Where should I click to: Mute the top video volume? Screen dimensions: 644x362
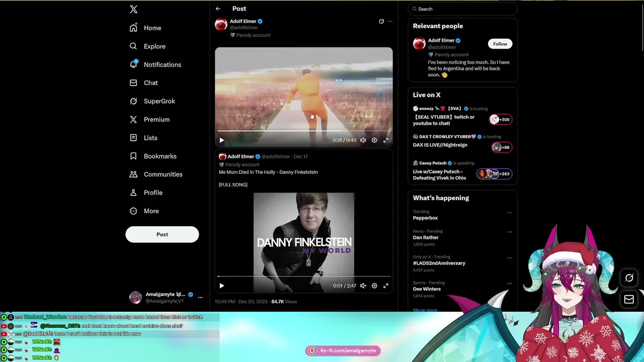click(363, 140)
